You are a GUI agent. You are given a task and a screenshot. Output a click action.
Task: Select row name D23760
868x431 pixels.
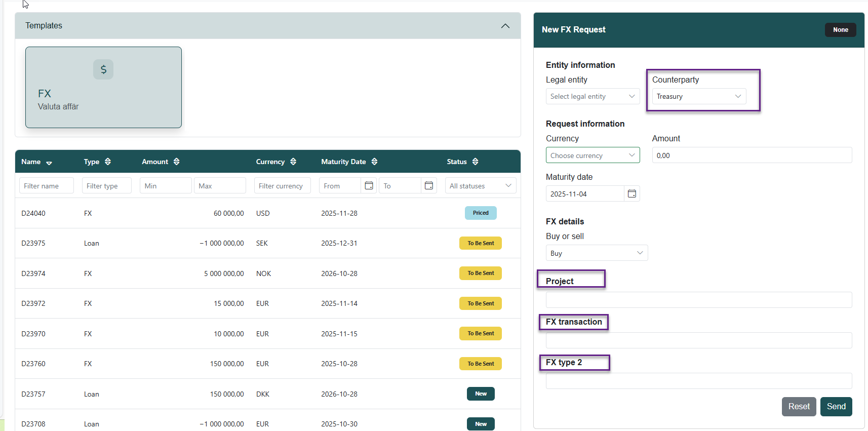coord(33,364)
